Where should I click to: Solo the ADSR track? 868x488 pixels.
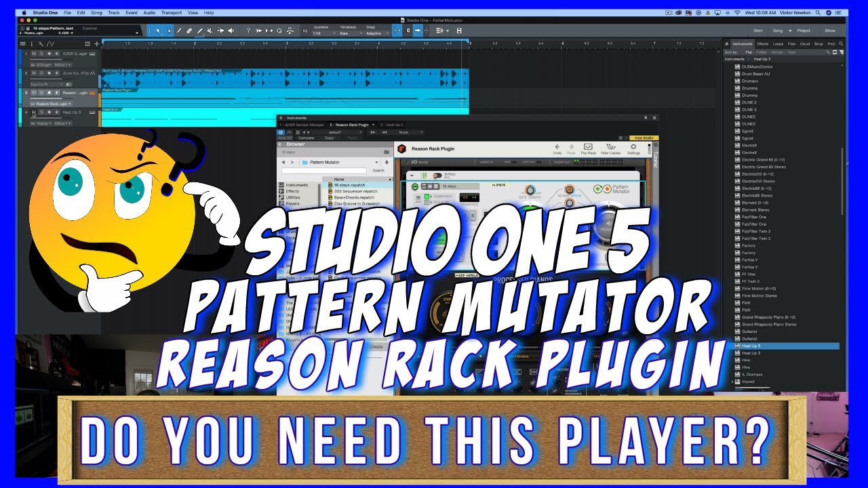(41, 54)
